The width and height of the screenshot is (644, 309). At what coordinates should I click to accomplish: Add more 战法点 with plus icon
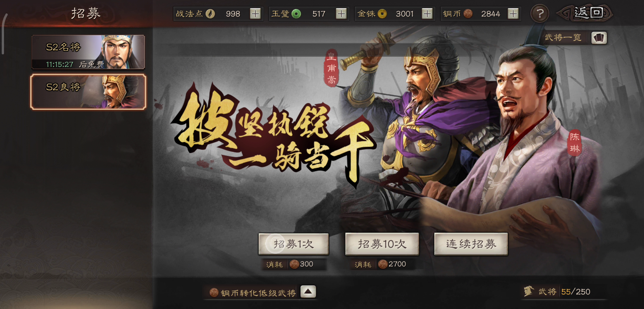coord(255,14)
